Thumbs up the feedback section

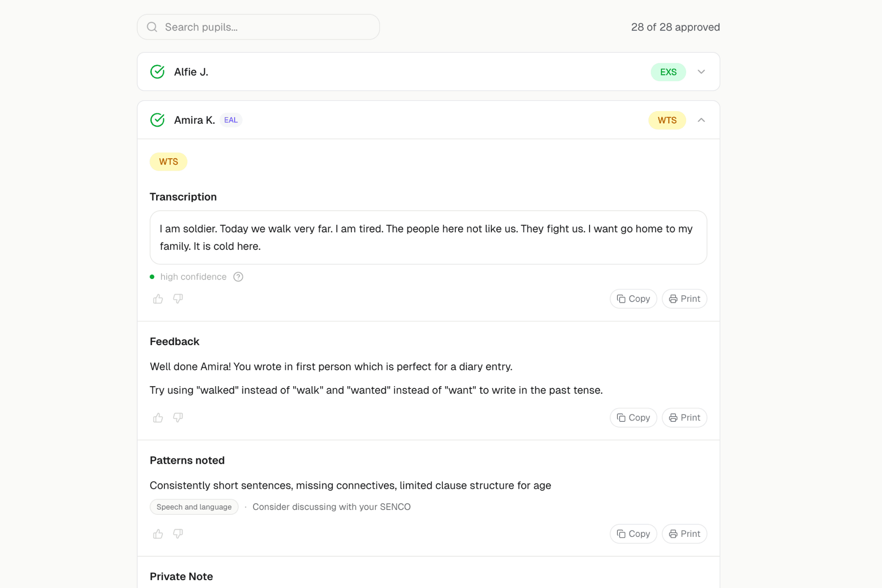[157, 417]
